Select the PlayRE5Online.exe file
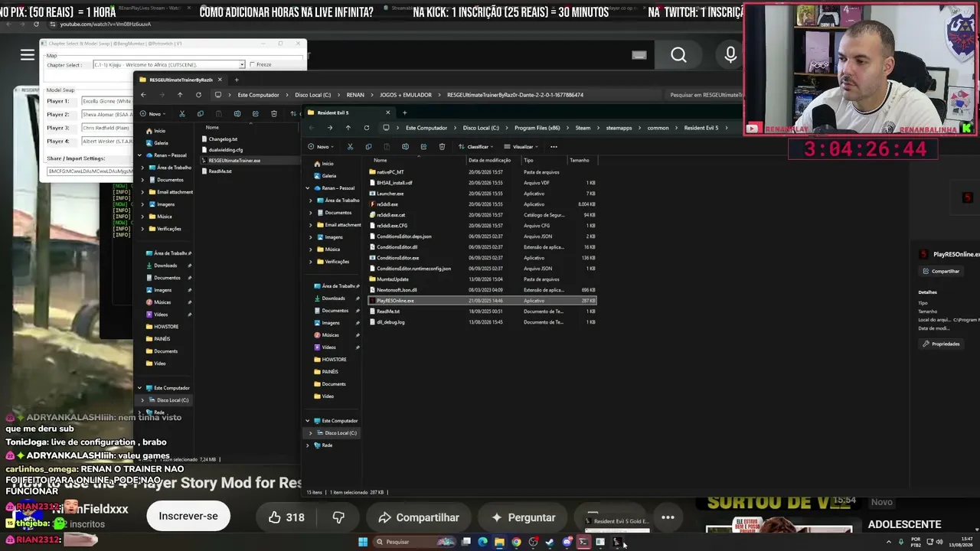980x551 pixels. click(482, 301)
